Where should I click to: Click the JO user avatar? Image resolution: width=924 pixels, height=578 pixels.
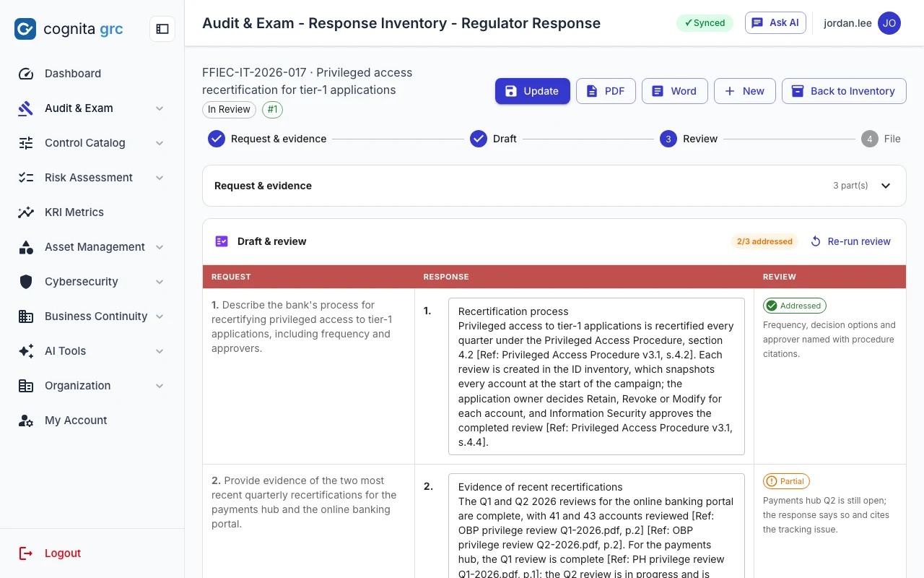click(x=889, y=23)
